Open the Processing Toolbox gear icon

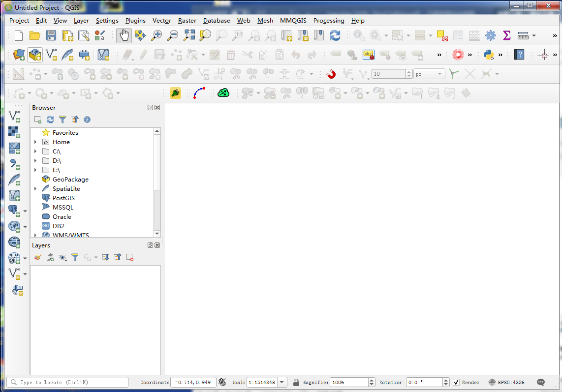[x=490, y=35]
